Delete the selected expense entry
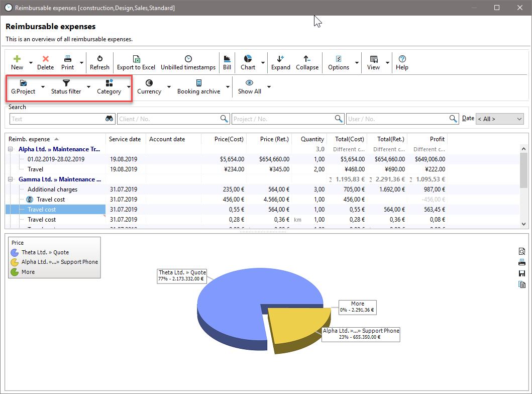The image size is (532, 394). tap(45, 59)
